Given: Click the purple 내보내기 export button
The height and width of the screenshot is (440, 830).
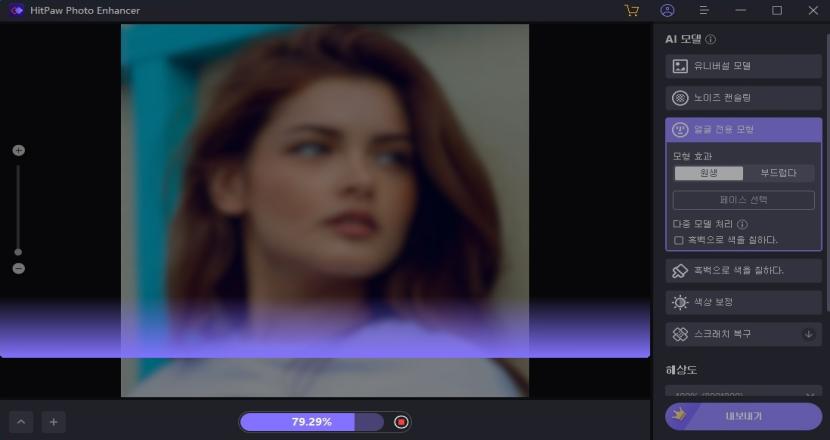Looking at the screenshot, I should coord(743,415).
